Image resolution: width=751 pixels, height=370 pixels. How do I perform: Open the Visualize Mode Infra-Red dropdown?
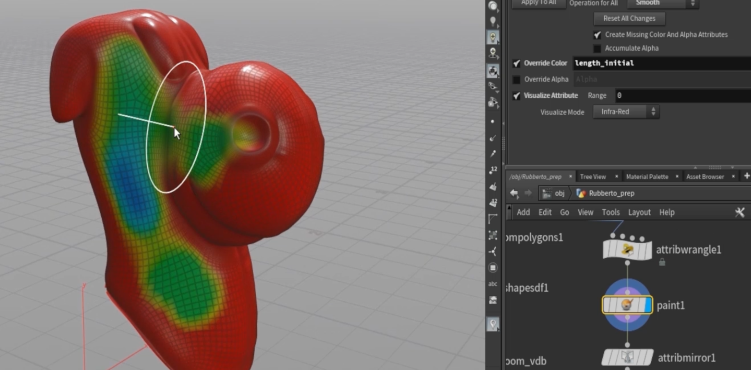626,112
